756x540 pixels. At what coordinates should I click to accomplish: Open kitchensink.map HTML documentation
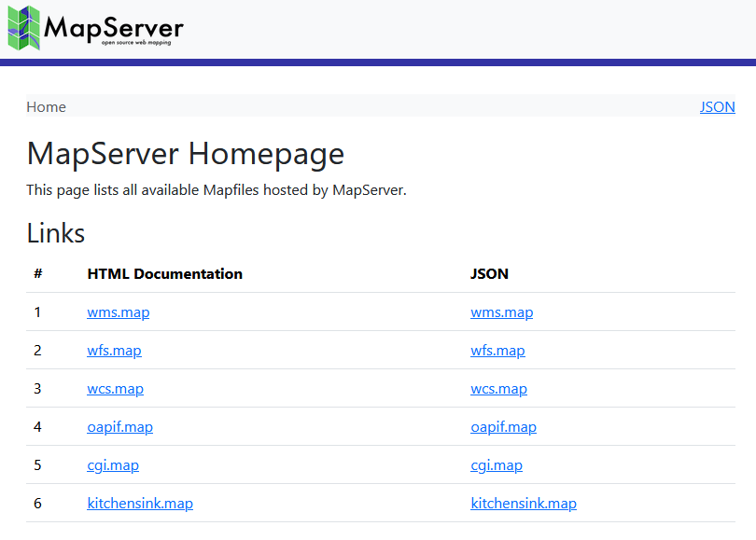point(140,503)
